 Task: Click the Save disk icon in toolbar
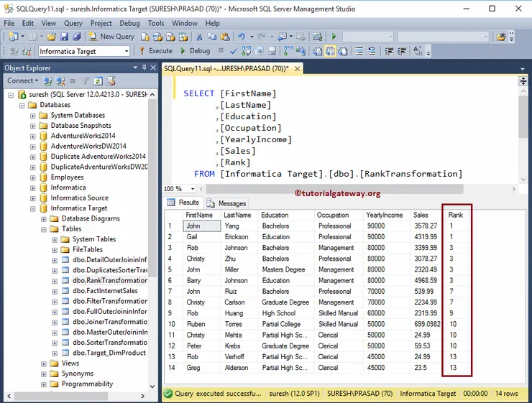pyautogui.click(x=64, y=37)
